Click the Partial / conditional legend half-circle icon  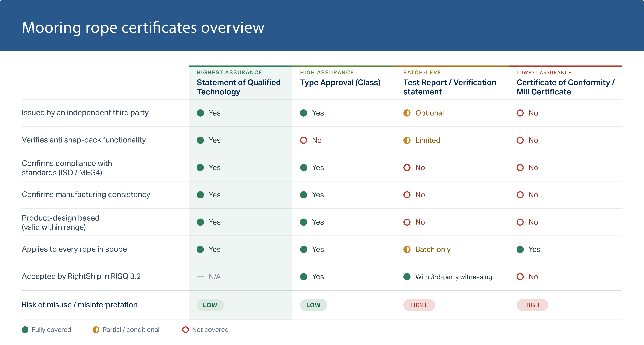click(96, 330)
